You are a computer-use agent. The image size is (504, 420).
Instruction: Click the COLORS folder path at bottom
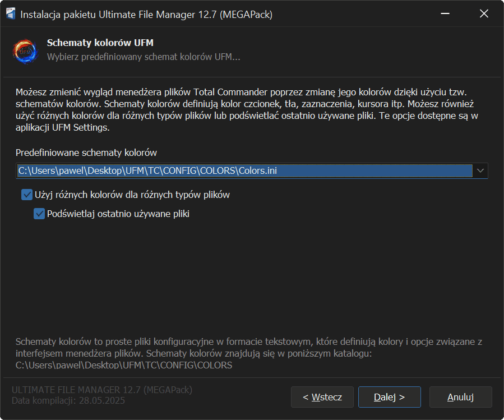(x=124, y=366)
